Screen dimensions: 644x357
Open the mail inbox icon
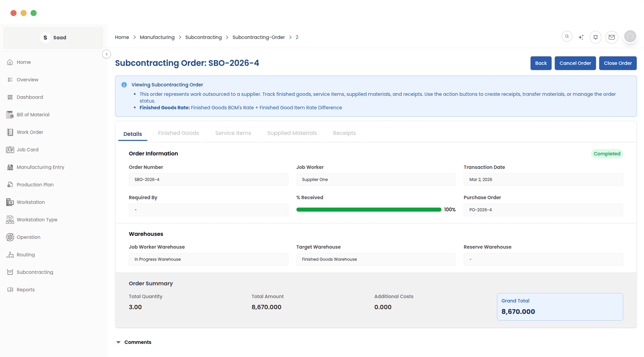(612, 37)
